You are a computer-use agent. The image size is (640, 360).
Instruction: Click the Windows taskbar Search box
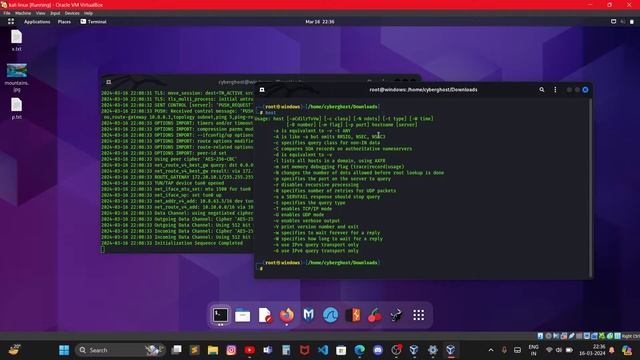[120, 350]
